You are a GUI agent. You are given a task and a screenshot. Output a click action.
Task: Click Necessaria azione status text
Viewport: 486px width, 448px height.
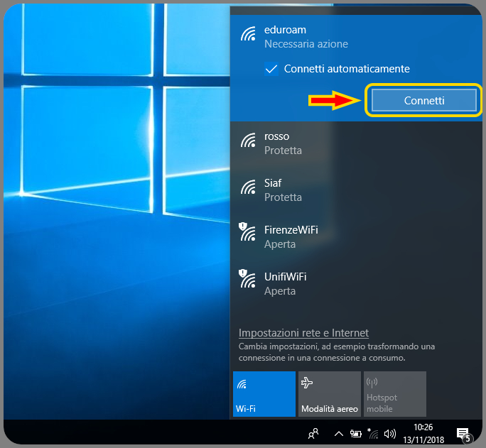[306, 44]
